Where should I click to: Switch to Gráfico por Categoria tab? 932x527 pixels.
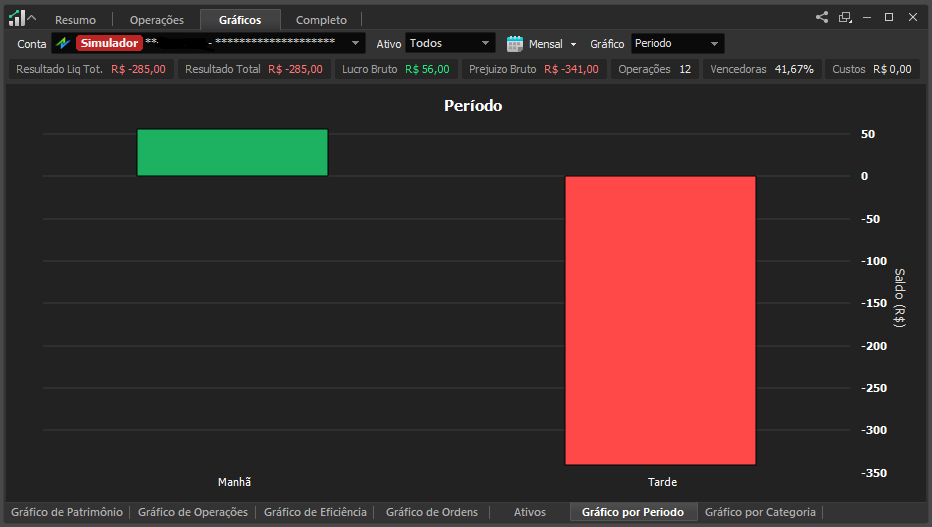click(760, 512)
